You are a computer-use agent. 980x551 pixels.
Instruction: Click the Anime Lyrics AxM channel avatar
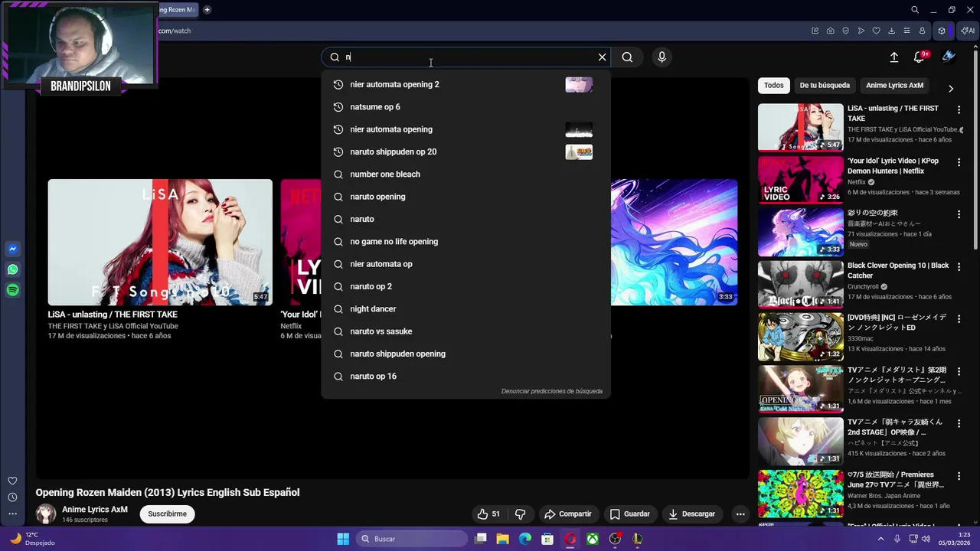point(46,514)
